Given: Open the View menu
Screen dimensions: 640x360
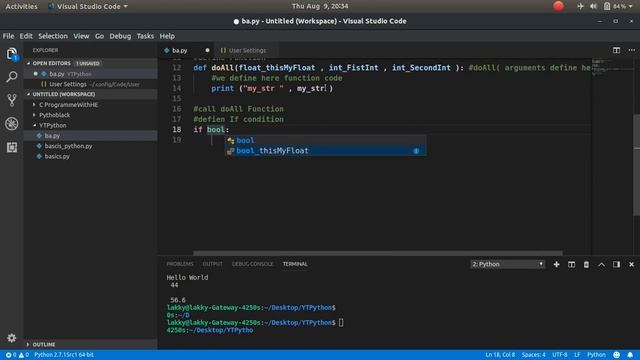Looking at the screenshot, I should 81,36.
